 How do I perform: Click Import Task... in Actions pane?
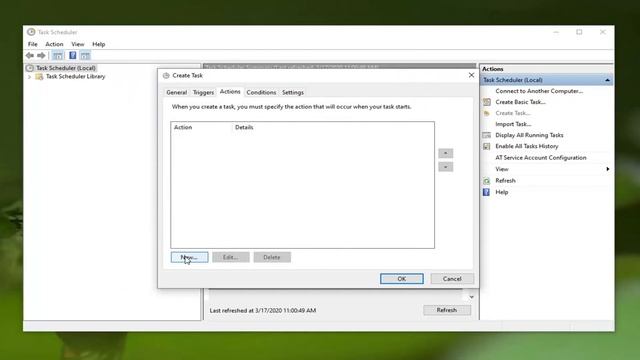tap(513, 124)
